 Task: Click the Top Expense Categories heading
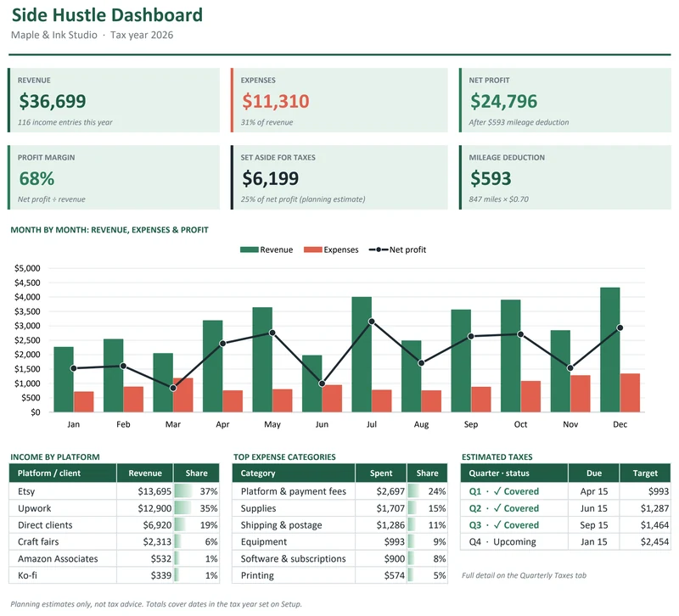coord(284,457)
